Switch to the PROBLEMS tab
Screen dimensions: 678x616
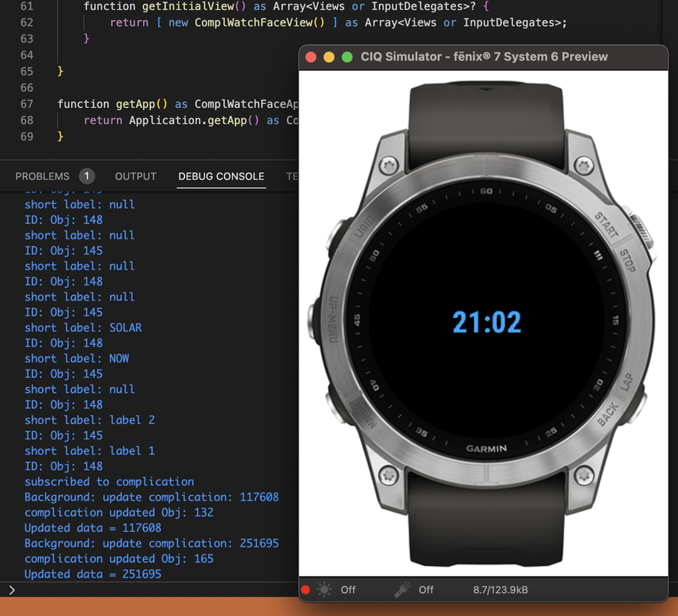coord(42,176)
